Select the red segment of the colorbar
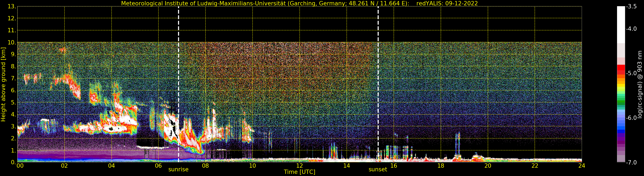 click(621, 68)
